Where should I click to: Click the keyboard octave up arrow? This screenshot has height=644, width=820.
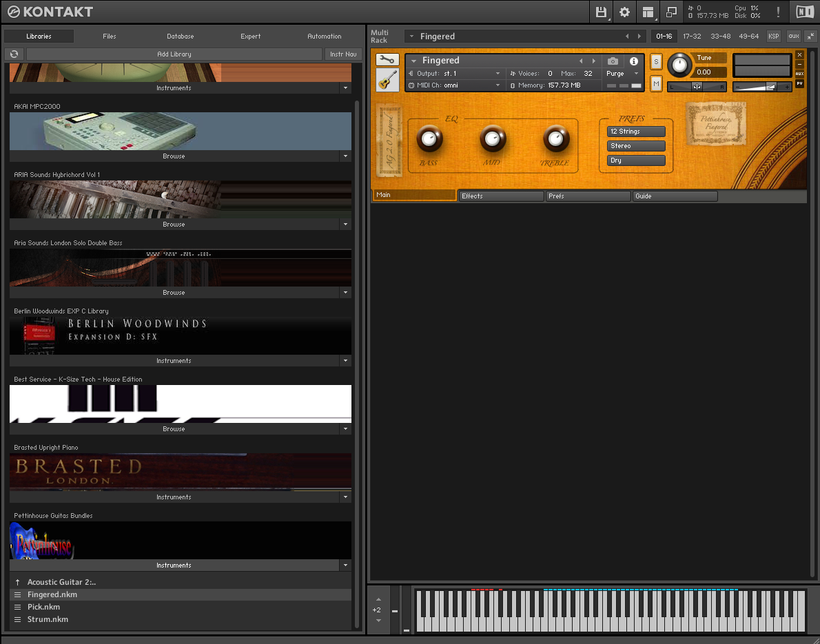click(x=378, y=599)
